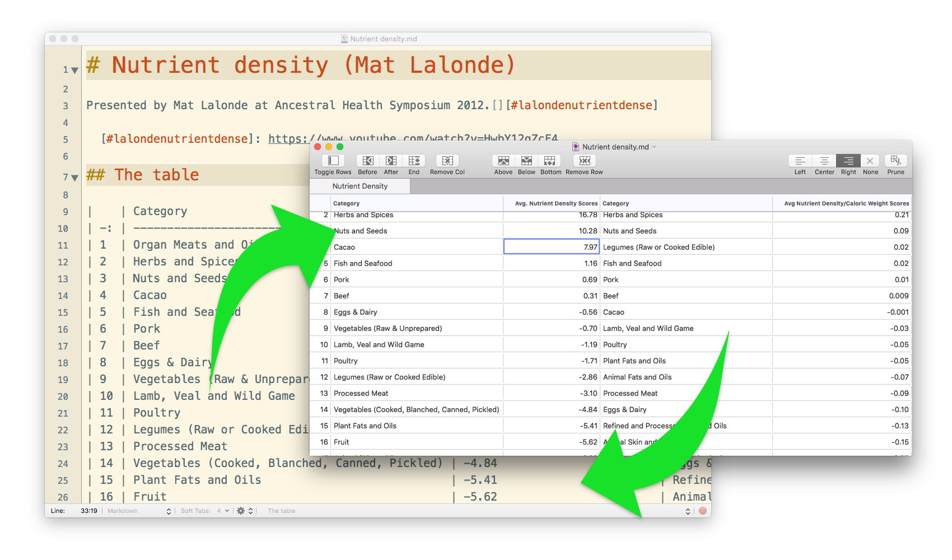952x560 pixels.
Task: Click line number 14 in editor gutter
Action: point(63,296)
